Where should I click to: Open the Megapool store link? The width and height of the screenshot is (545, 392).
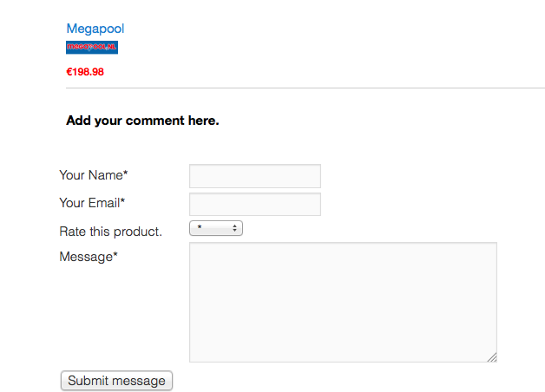[x=95, y=29]
